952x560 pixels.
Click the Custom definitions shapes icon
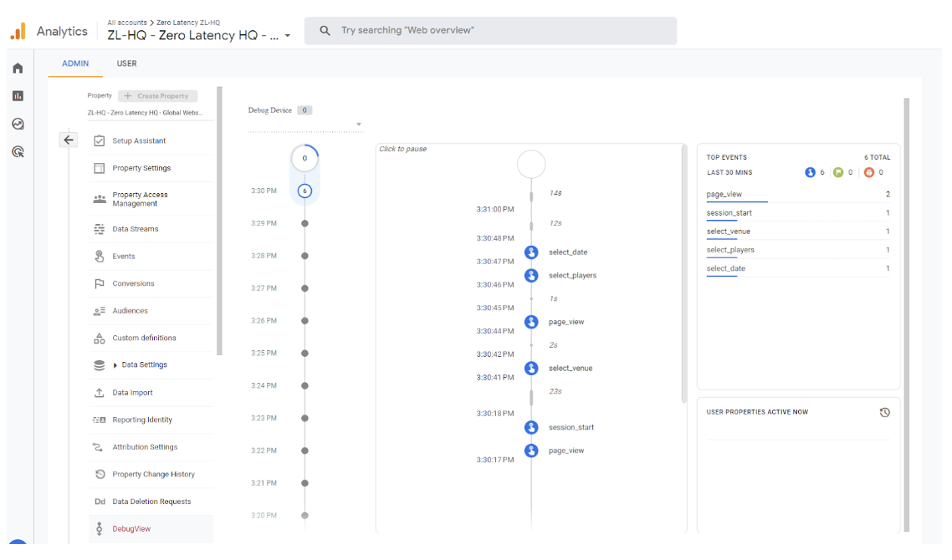pos(99,338)
